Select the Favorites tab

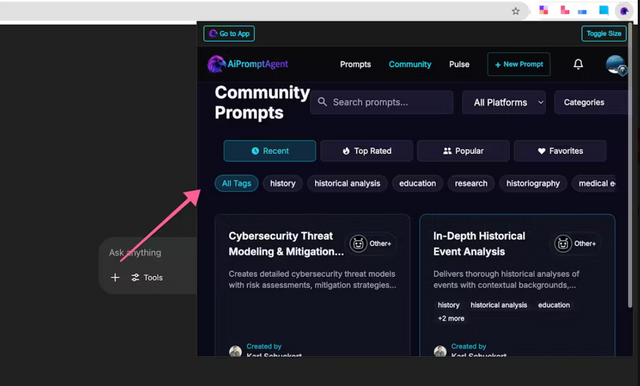[x=560, y=151]
